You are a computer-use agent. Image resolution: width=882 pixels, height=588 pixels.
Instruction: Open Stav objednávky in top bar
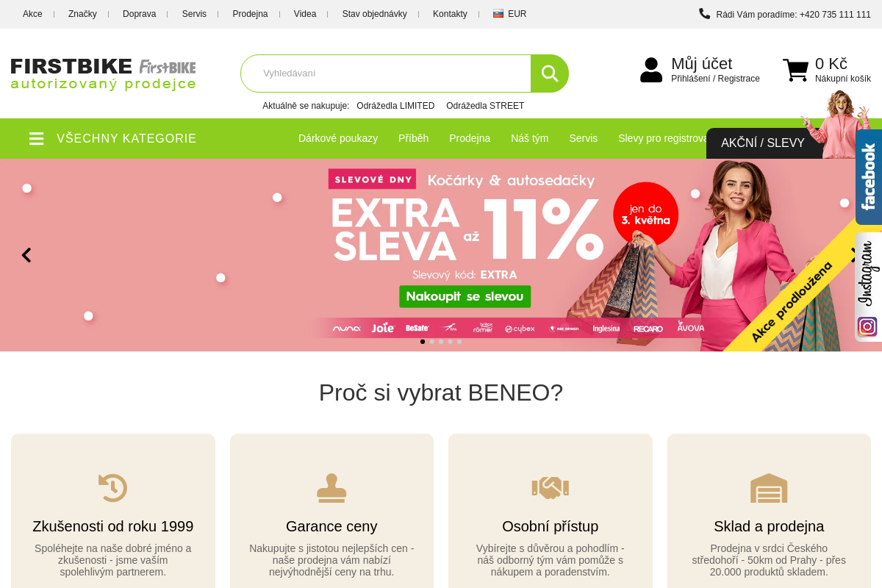(x=374, y=14)
